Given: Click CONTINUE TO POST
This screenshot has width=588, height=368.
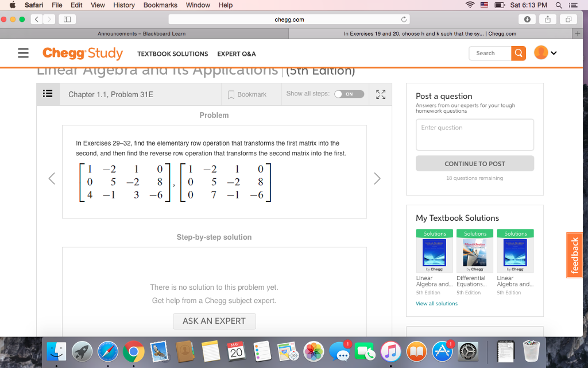Looking at the screenshot, I should [x=475, y=163].
